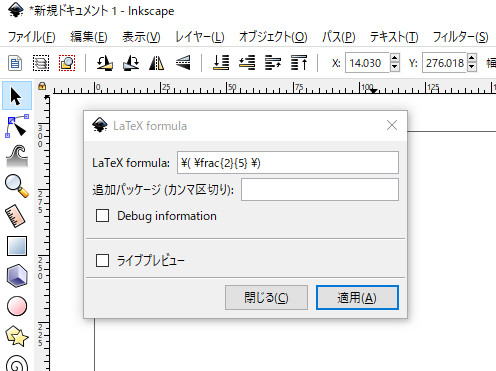Decrease Y value with down arrow
The height and width of the screenshot is (371, 496).
pyautogui.click(x=472, y=67)
